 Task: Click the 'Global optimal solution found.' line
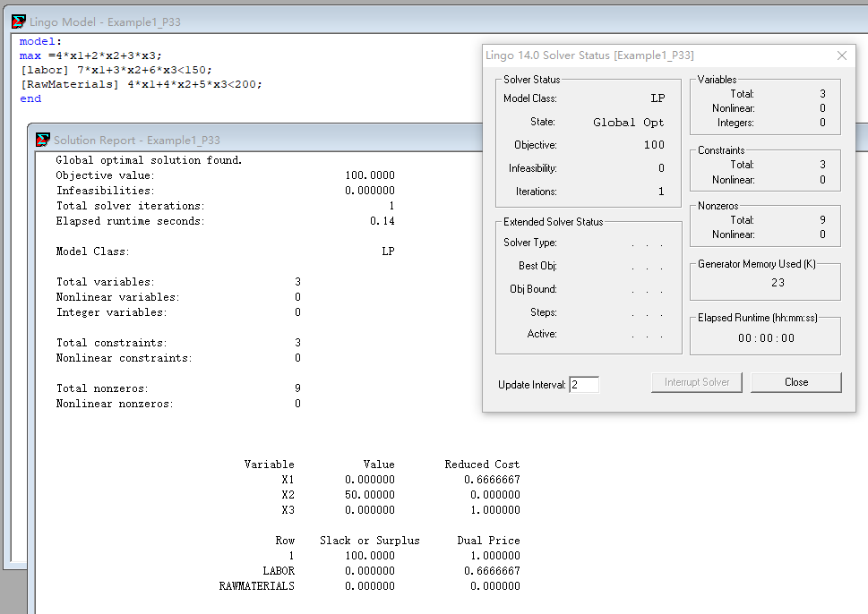(149, 160)
